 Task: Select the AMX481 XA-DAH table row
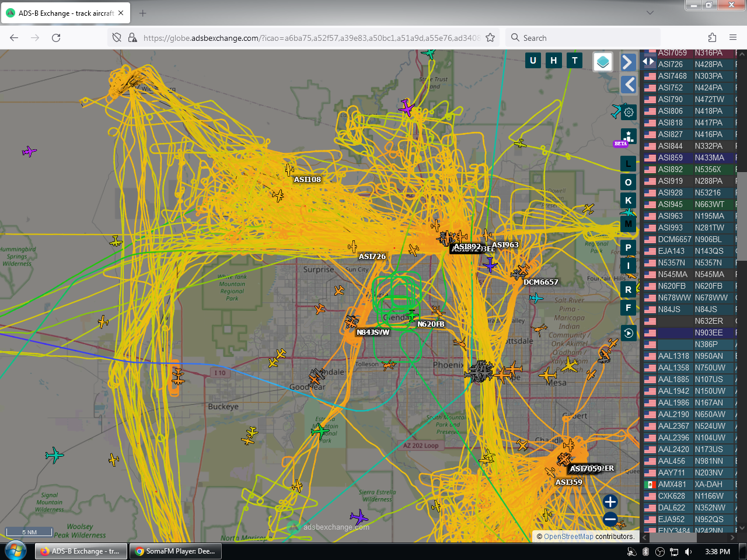[x=689, y=484]
